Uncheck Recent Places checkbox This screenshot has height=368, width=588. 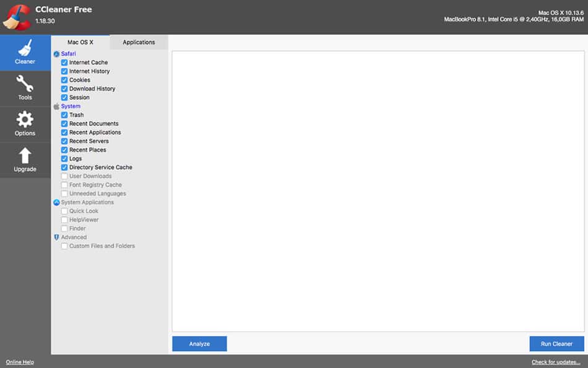tap(64, 150)
